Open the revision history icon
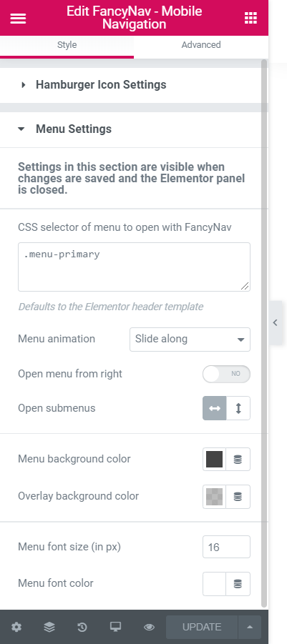Screen dimensions: 287x644 (82, 627)
